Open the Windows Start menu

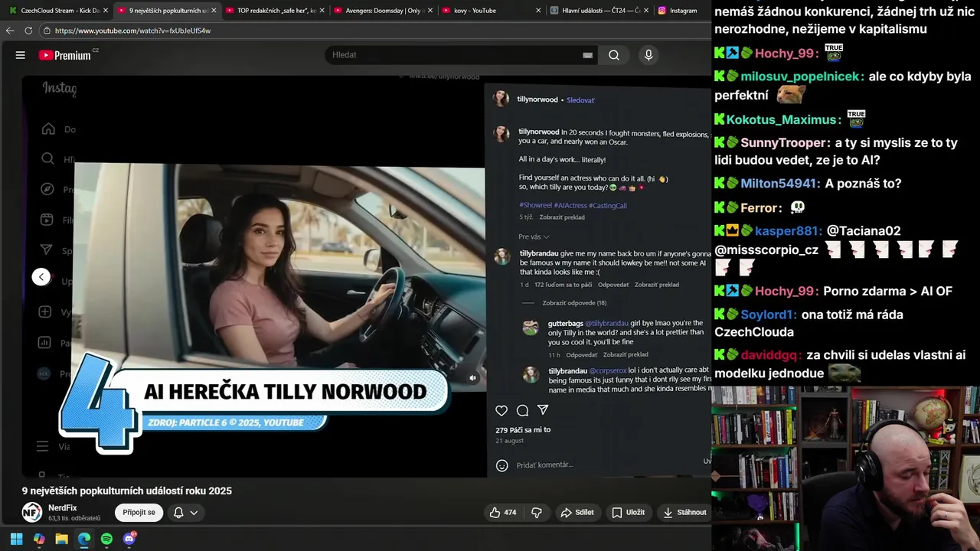click(x=16, y=539)
